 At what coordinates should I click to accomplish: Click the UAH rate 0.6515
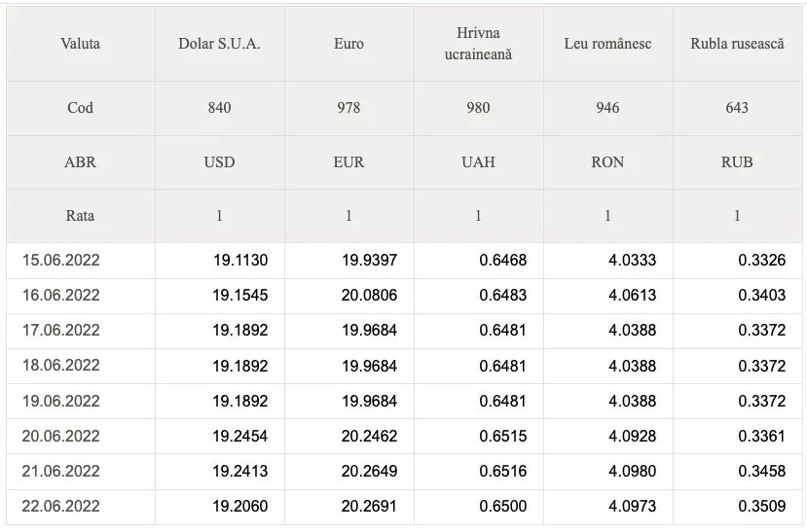(x=503, y=436)
